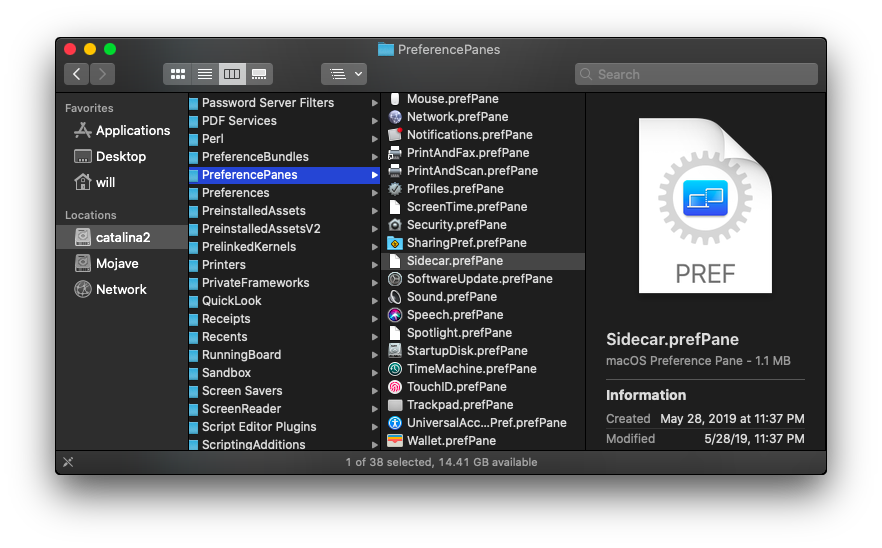The image size is (882, 548).
Task: Expand the Printers folder arrow
Action: [375, 265]
